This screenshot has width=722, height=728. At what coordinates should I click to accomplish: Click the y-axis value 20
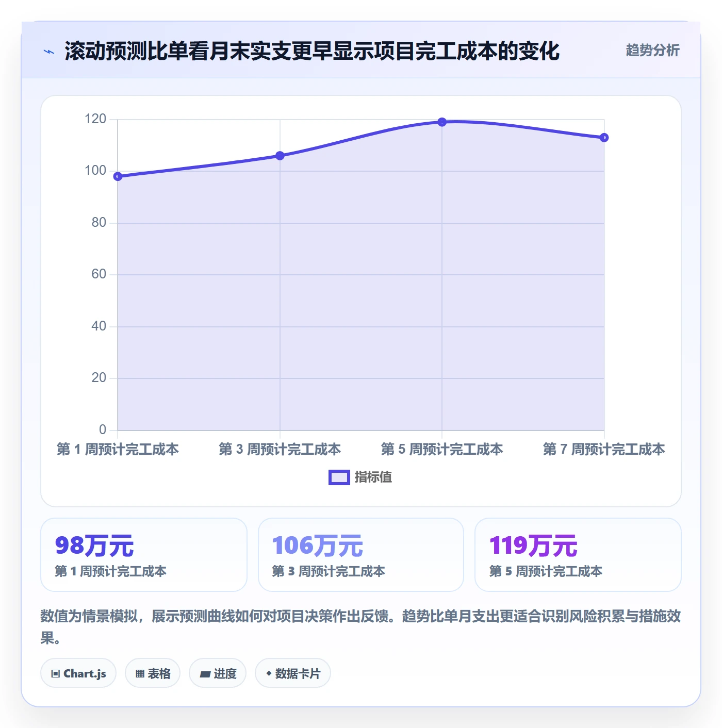click(x=99, y=378)
